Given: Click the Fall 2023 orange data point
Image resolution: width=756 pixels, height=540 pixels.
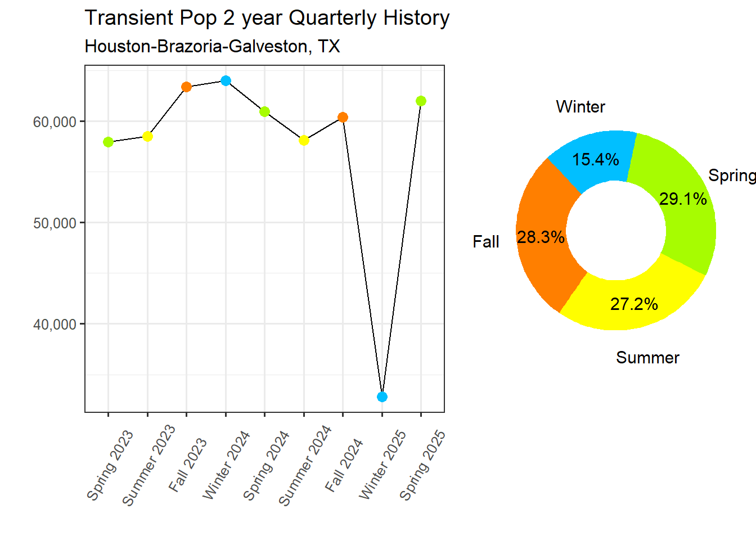Looking at the screenshot, I should click(186, 87).
